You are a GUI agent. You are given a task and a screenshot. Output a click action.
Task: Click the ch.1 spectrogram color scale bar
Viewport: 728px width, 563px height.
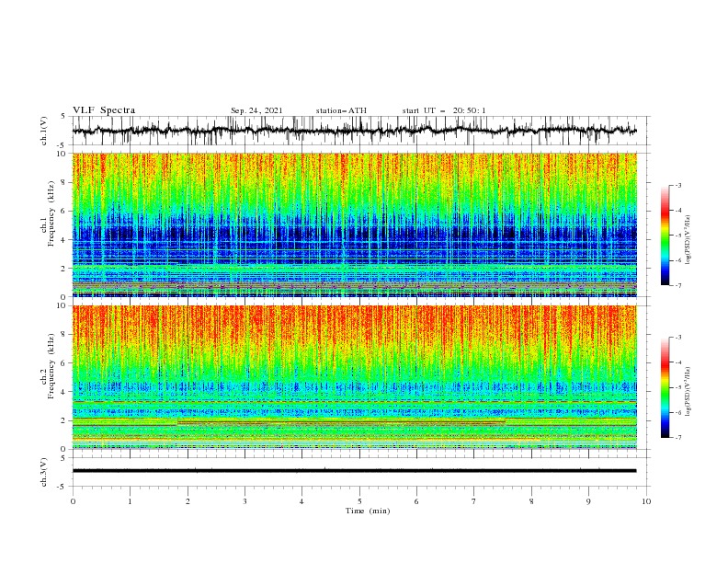point(665,236)
